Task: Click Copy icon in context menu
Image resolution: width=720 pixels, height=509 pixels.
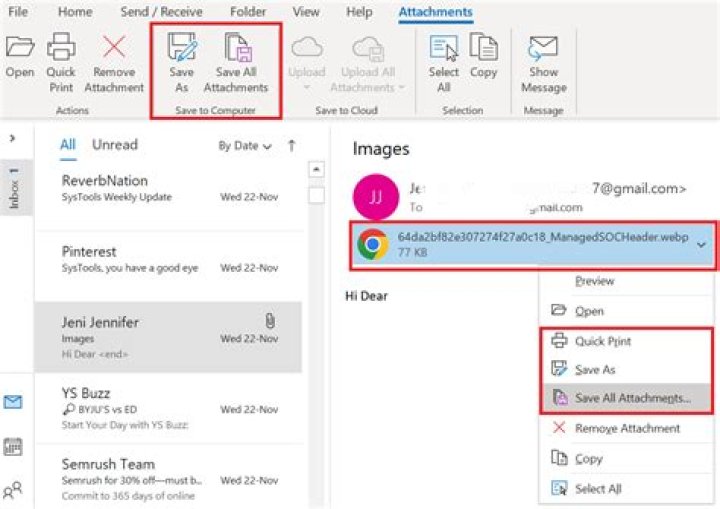Action: 559,458
